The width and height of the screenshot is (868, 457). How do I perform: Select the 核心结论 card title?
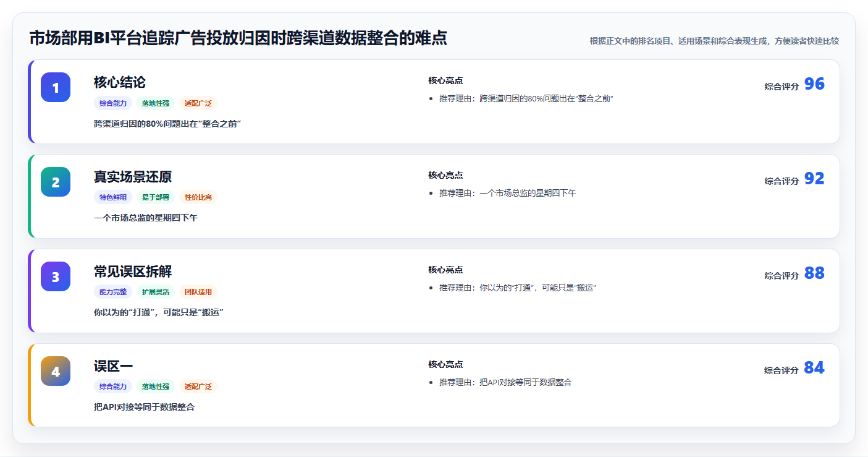pos(120,82)
